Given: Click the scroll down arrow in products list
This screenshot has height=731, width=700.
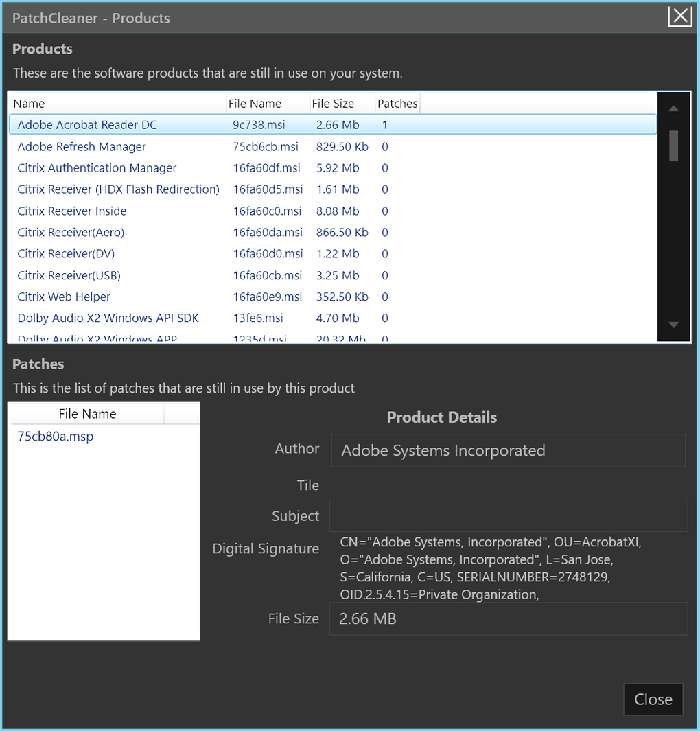Looking at the screenshot, I should click(x=673, y=325).
